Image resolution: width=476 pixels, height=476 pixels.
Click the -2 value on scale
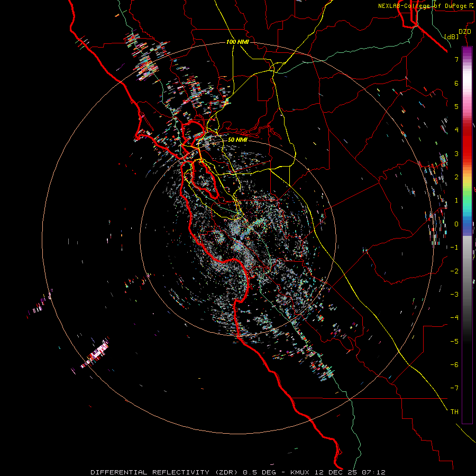pos(454,271)
